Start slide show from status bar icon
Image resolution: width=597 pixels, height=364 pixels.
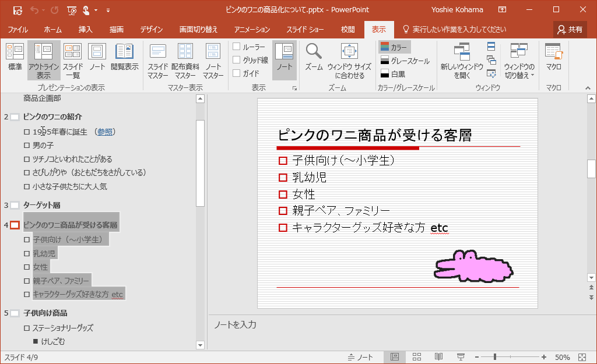click(x=461, y=357)
